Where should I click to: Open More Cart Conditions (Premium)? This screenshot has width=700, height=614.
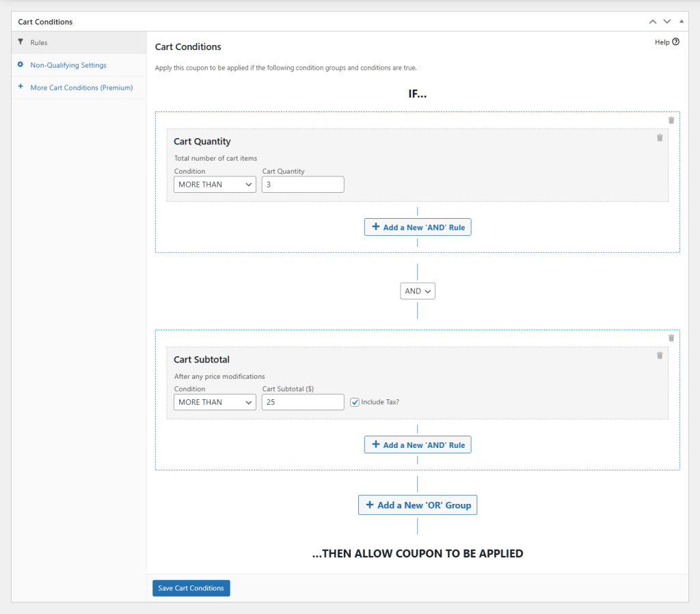(x=80, y=87)
